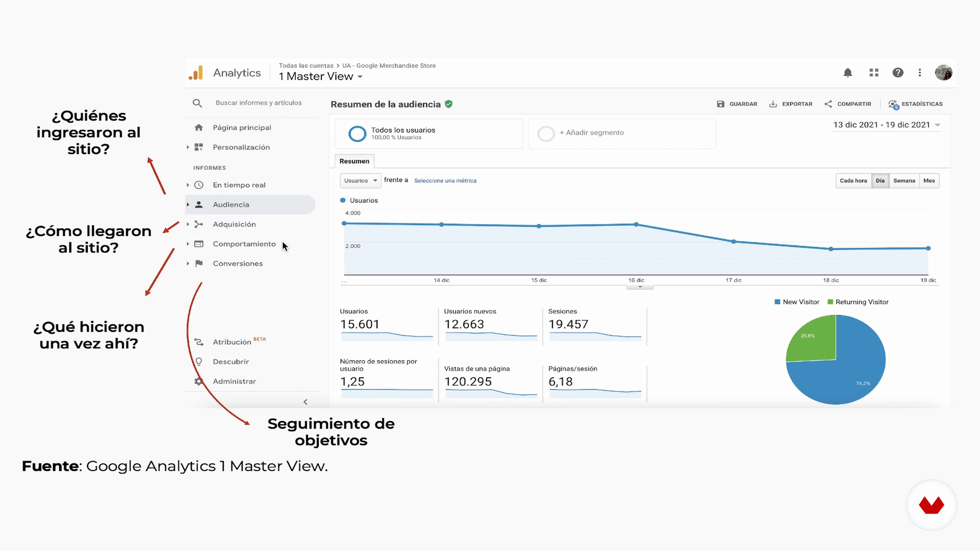Click the Google Analytics logo
Screen dimensions: 980x551
pyautogui.click(x=196, y=73)
